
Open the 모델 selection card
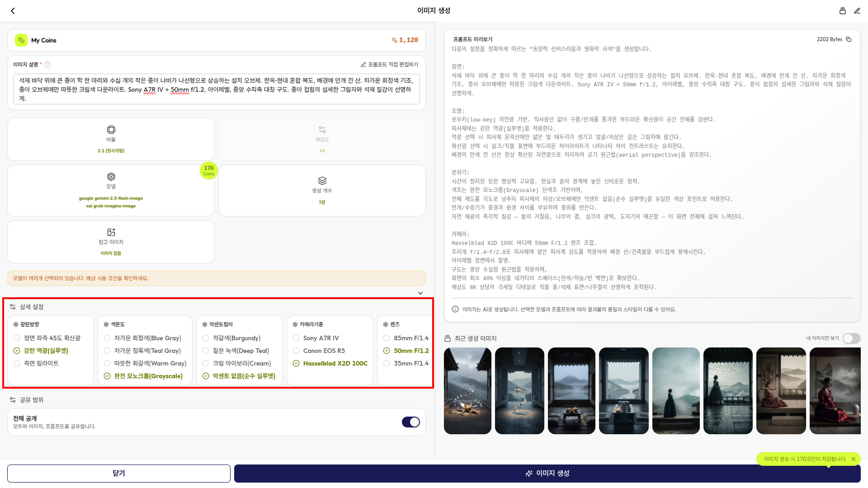pos(111,190)
